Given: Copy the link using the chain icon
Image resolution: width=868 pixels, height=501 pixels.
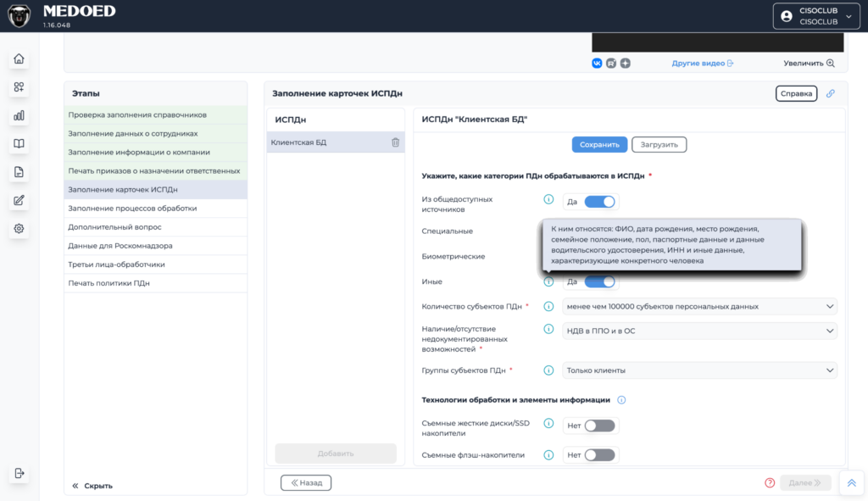Looking at the screenshot, I should (831, 93).
